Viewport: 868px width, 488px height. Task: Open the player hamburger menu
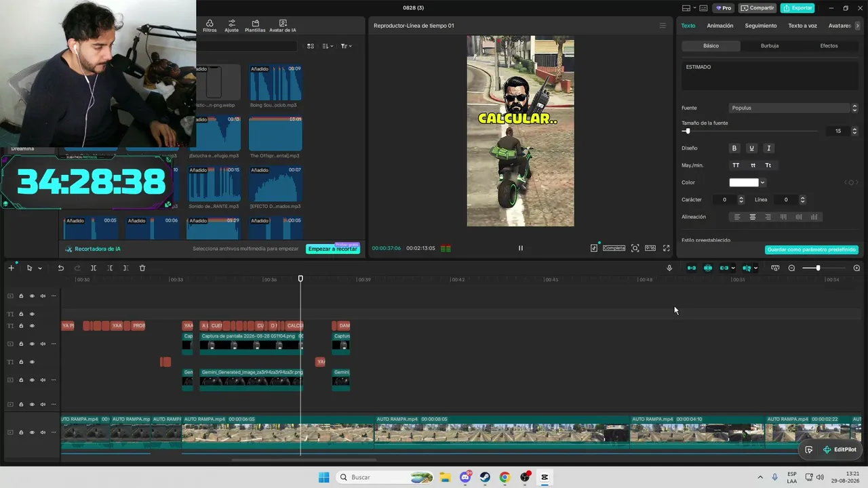coord(663,26)
